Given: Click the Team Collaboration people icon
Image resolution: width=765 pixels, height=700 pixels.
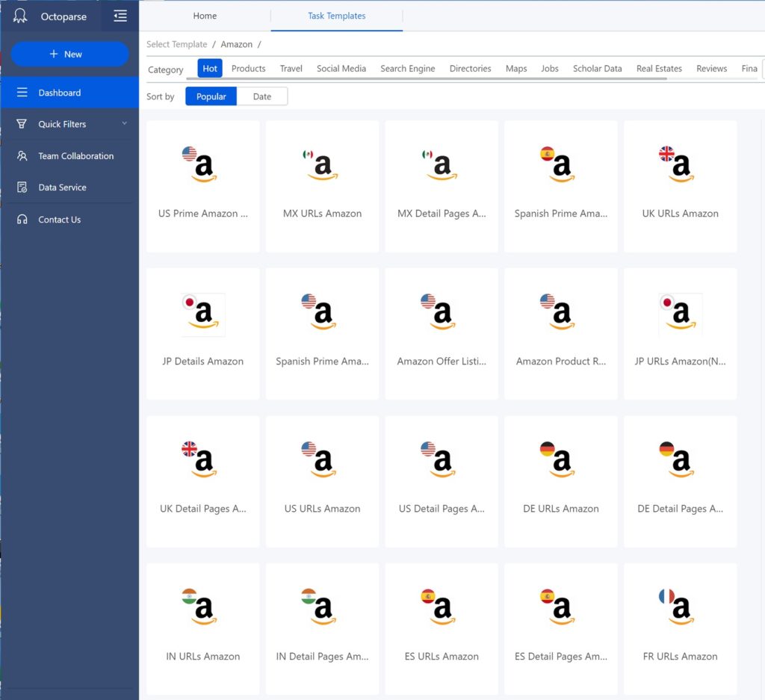Looking at the screenshot, I should tap(22, 155).
